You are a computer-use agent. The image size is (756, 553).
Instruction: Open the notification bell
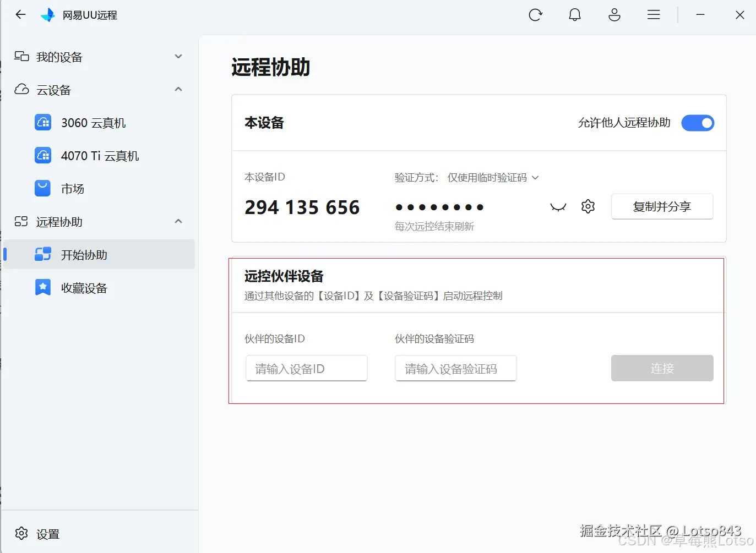pyautogui.click(x=575, y=15)
